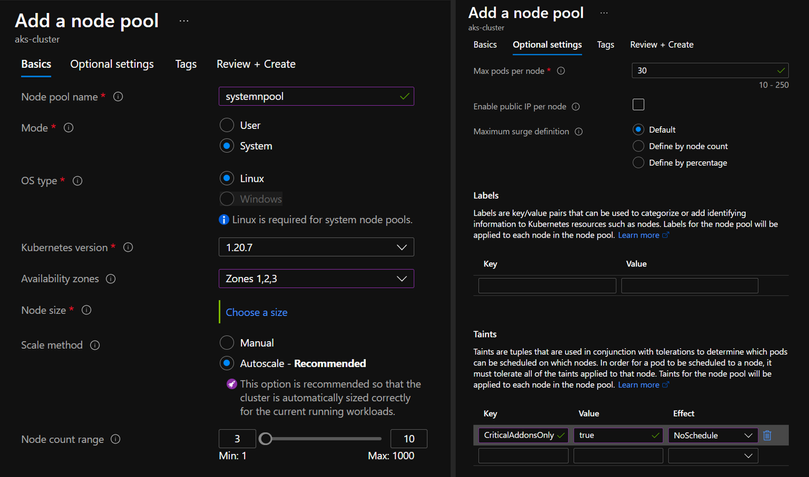Show info tooltip for Node size

pyautogui.click(x=87, y=310)
